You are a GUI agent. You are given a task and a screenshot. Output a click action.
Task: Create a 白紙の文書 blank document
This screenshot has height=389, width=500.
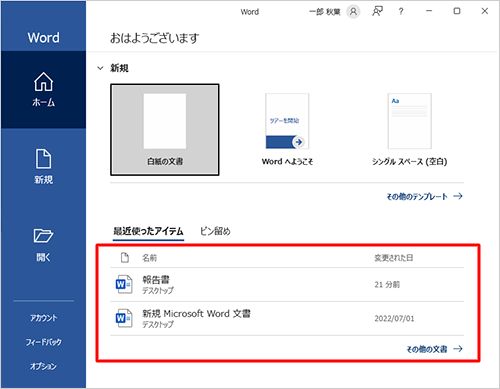point(165,129)
